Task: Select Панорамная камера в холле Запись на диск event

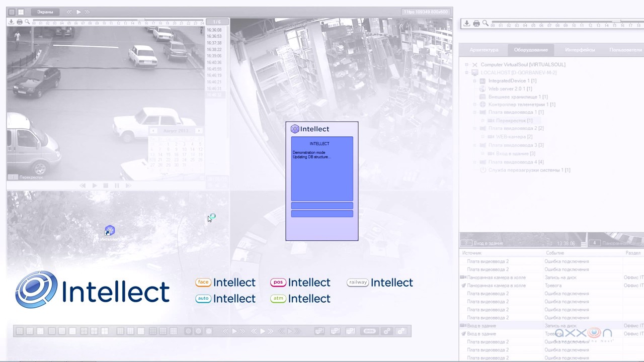Action: coord(551,278)
